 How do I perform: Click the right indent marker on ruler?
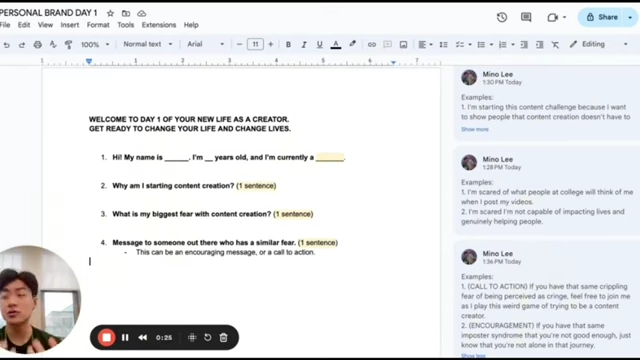tap(393, 62)
